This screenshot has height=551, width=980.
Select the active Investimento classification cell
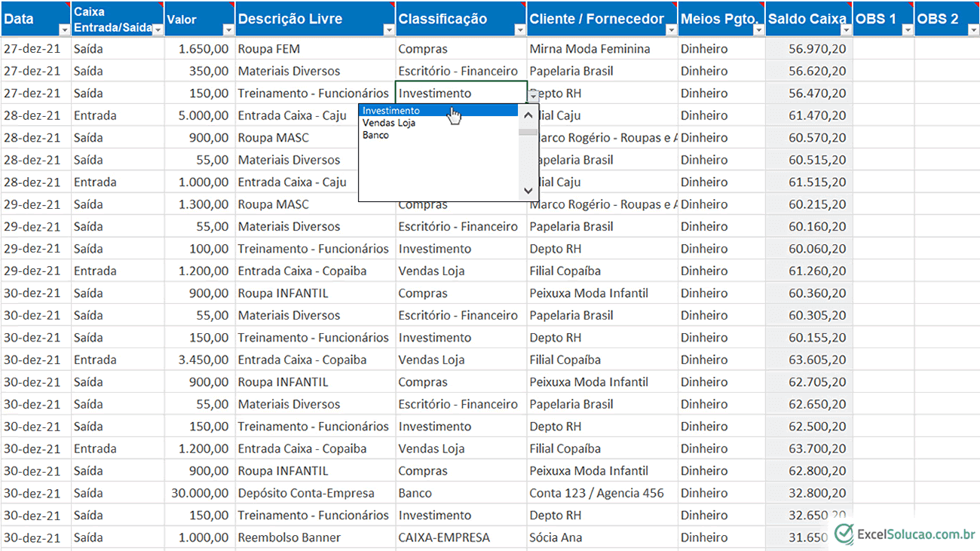(x=461, y=93)
